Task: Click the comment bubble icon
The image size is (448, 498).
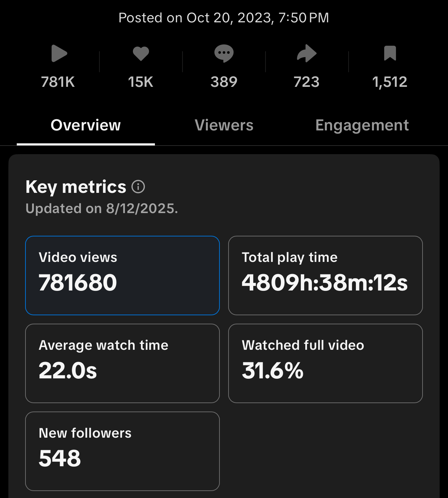Action: [224, 54]
